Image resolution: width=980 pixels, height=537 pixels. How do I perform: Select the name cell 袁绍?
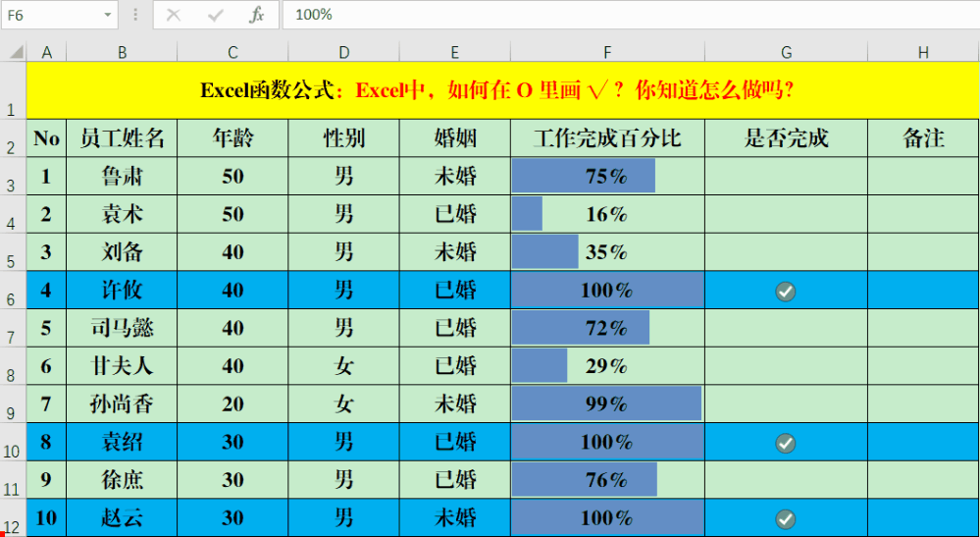122,442
